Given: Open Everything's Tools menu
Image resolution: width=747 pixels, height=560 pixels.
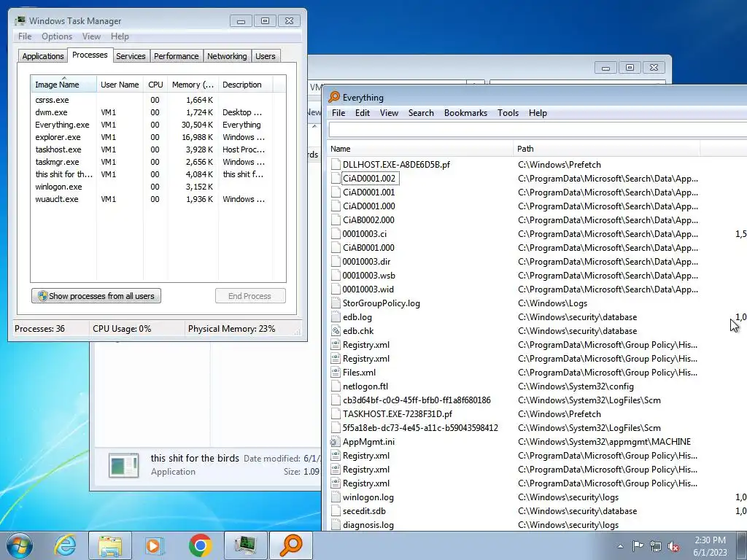Looking at the screenshot, I should (x=508, y=113).
